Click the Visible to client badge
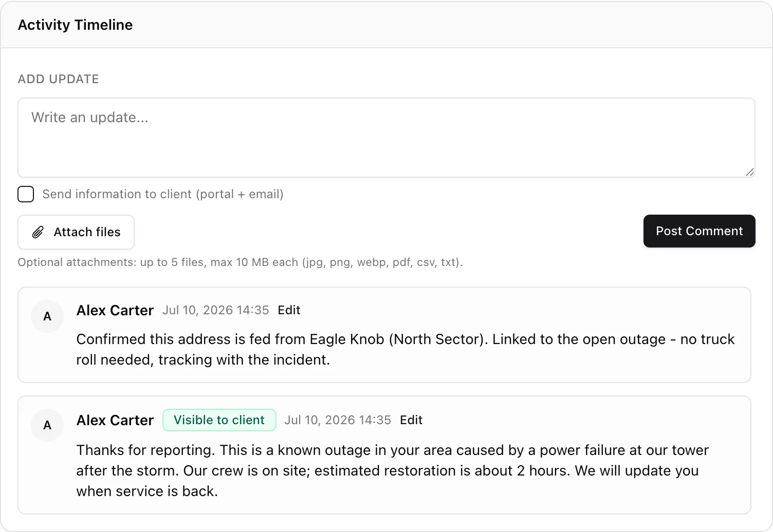Viewport: 773px width, 532px height. click(219, 420)
